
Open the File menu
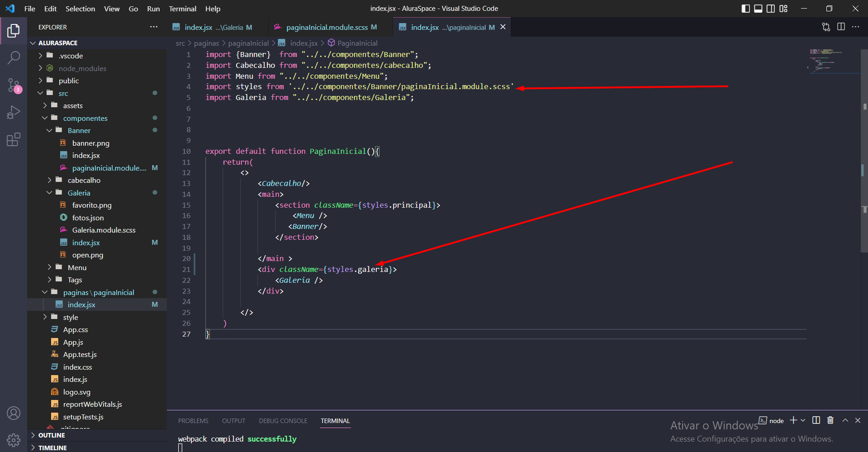click(30, 9)
